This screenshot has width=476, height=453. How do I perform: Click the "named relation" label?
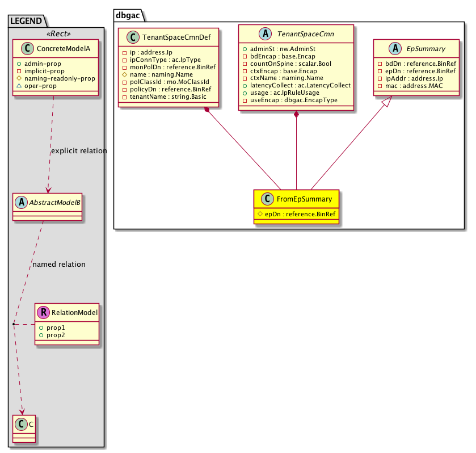[59, 265]
